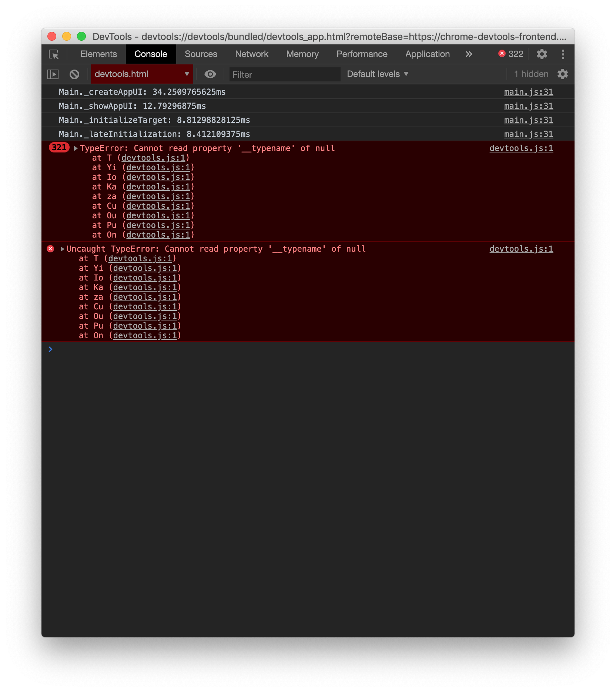
Task: Open 'at Pu' devtools.js:1 in Uncaught error
Action: (145, 326)
